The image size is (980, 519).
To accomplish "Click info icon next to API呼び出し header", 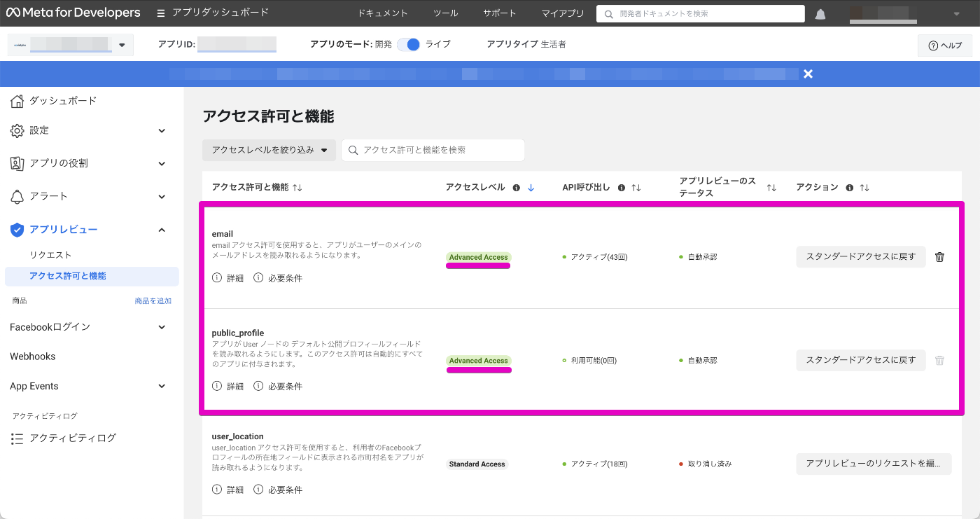I will 621,188.
